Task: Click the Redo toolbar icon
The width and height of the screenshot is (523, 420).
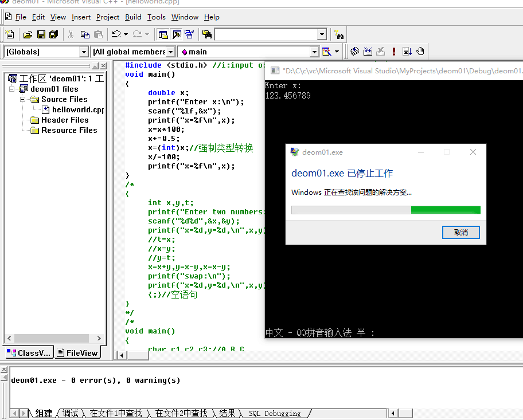Action: coord(137,34)
